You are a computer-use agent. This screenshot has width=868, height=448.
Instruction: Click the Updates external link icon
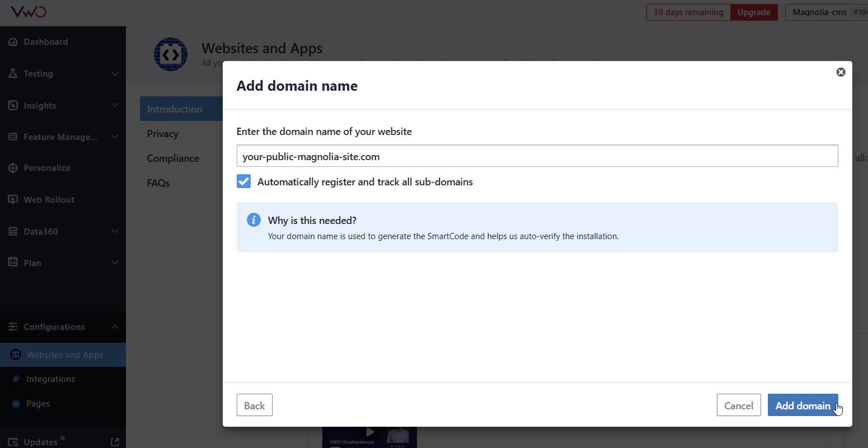coord(115,442)
